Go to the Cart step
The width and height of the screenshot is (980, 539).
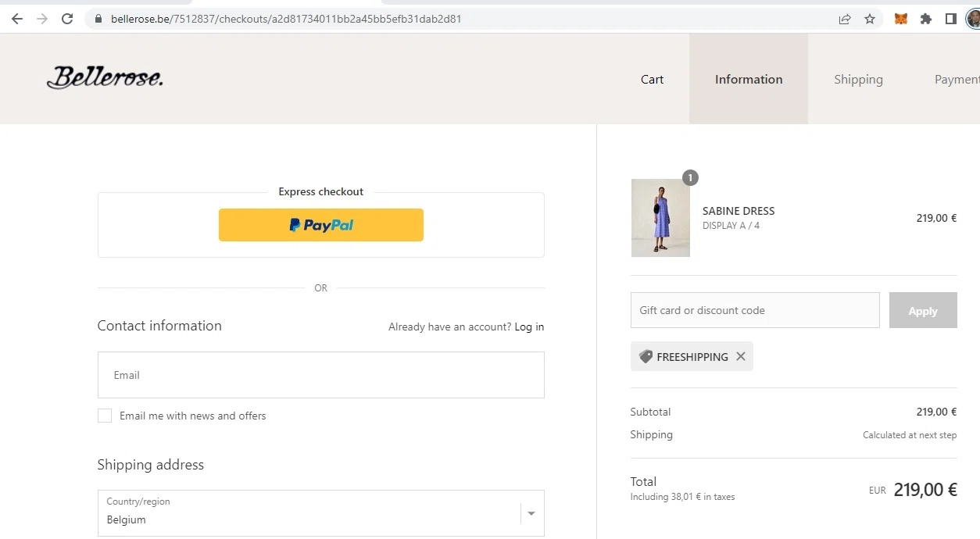[652, 79]
